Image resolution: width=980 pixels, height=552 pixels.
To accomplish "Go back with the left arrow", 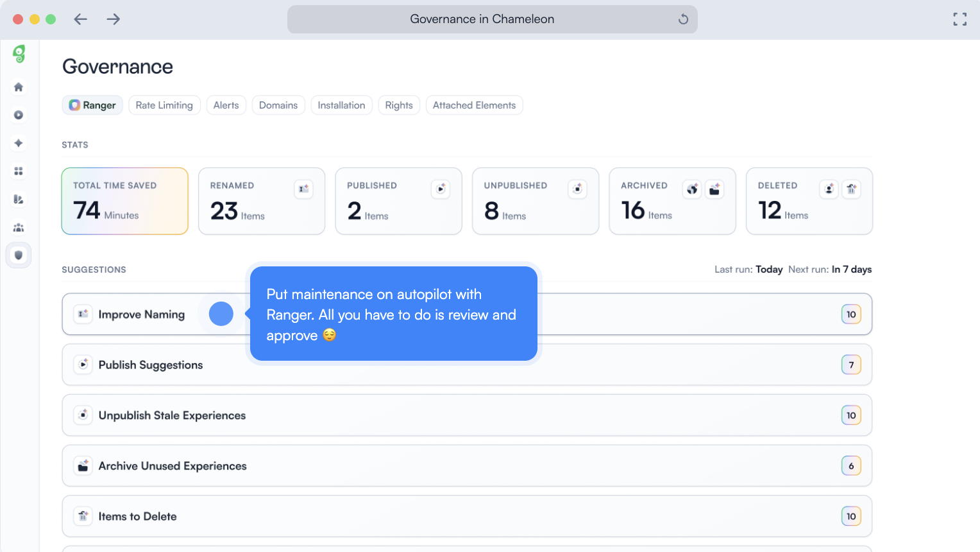I will [80, 19].
